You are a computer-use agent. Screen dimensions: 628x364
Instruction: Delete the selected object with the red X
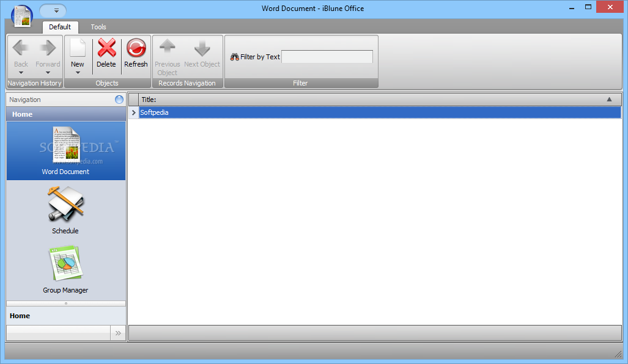tap(106, 48)
